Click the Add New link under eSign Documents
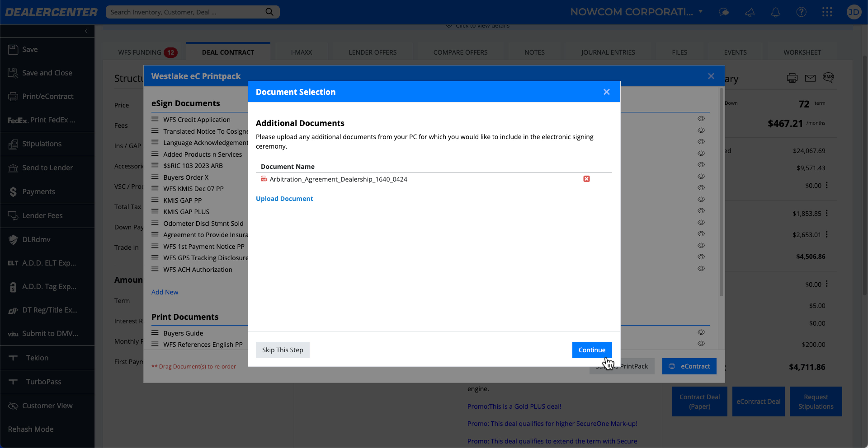 pyautogui.click(x=165, y=292)
